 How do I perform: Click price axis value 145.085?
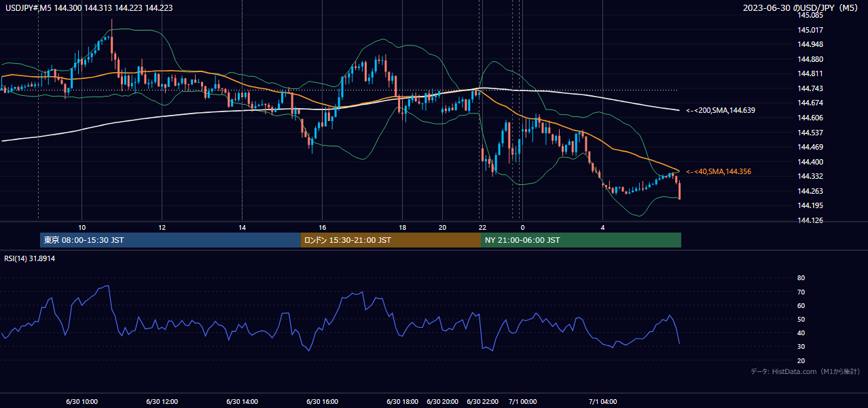[x=810, y=15]
